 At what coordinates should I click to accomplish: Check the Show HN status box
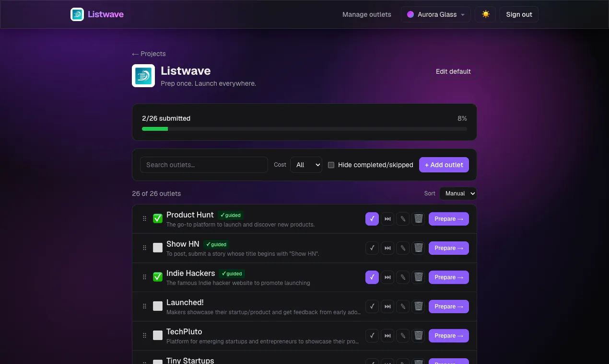tap(158, 248)
